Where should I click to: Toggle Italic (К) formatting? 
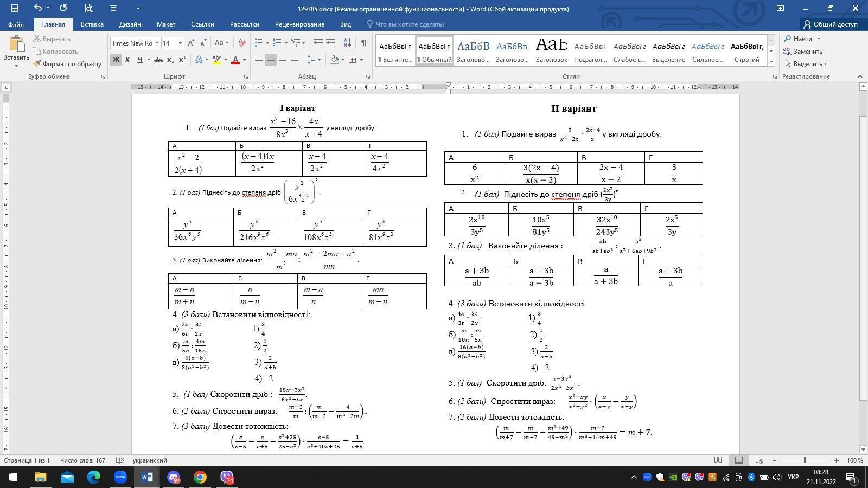tap(127, 60)
